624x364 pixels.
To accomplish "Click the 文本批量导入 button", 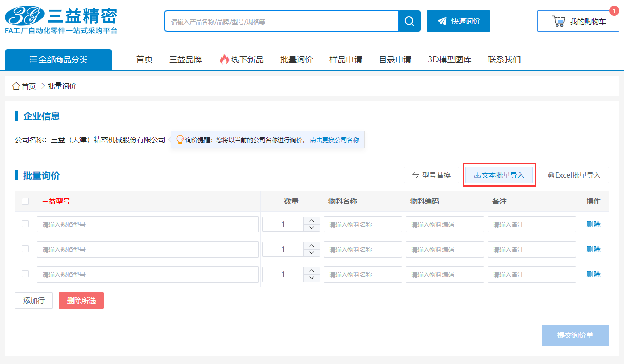I will pos(500,175).
